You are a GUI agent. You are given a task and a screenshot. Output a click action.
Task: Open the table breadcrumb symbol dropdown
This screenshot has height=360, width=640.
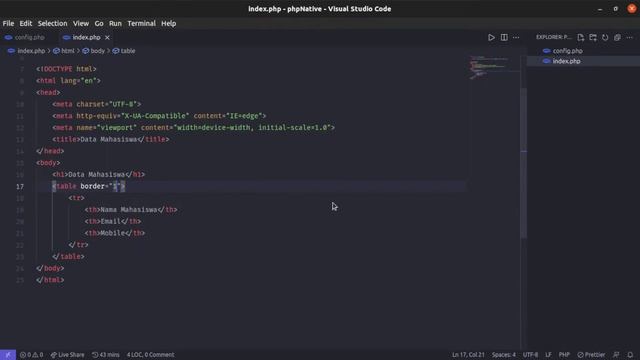tap(124, 51)
